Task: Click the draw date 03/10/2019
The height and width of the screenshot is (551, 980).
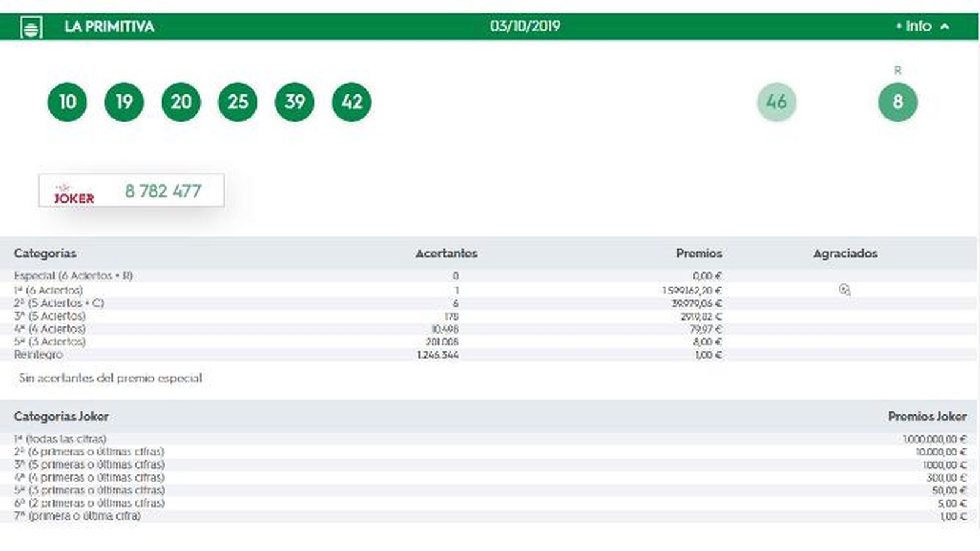Action: [x=525, y=26]
